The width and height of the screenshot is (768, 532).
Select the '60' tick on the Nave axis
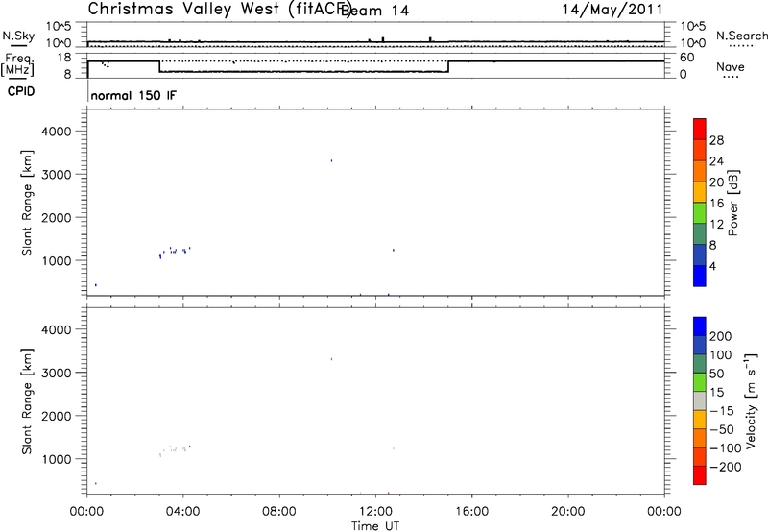(x=687, y=58)
